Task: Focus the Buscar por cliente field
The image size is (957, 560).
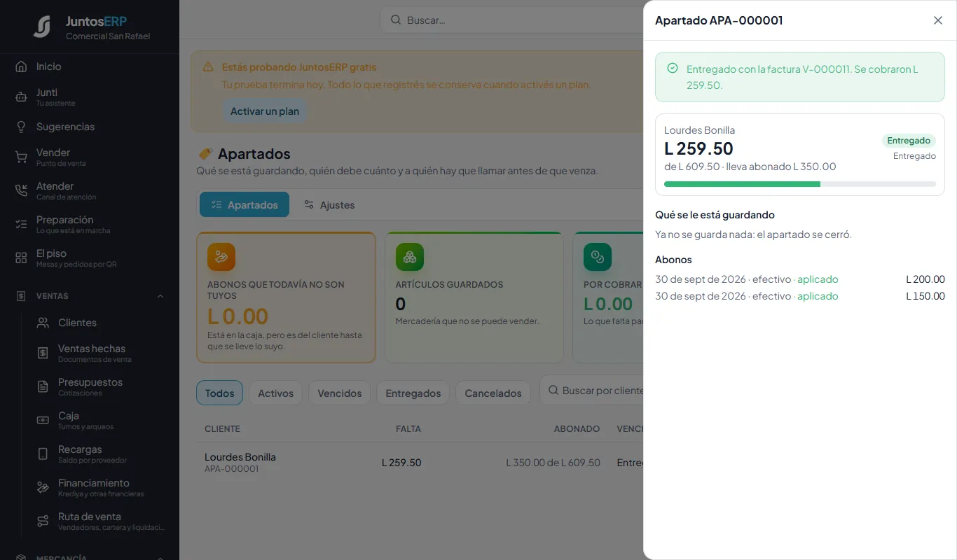Action: pyautogui.click(x=592, y=390)
